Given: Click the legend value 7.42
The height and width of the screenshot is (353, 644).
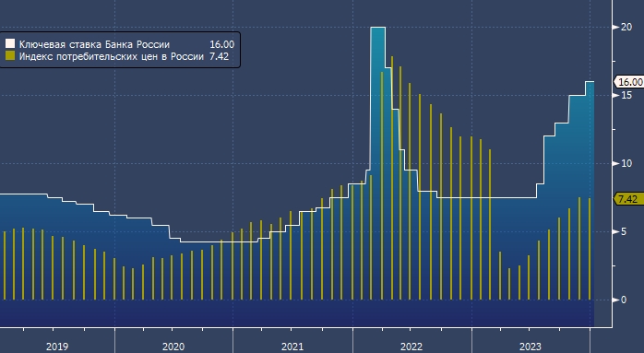Looking at the screenshot, I should 219,56.
